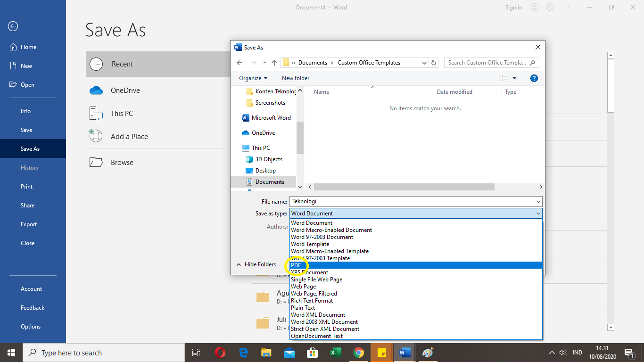Screen dimensions: 644x362
Task: Open the Organize dropdown menu
Action: tap(253, 78)
